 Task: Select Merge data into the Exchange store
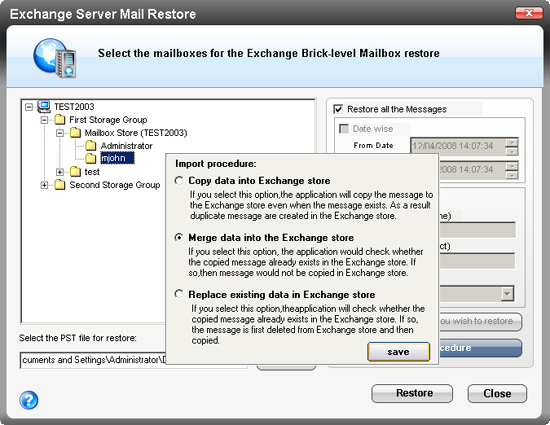pos(179,238)
